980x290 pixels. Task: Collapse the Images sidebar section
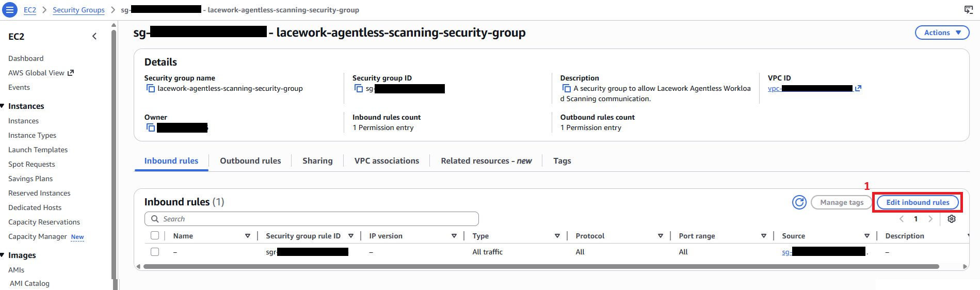[x=3, y=255]
